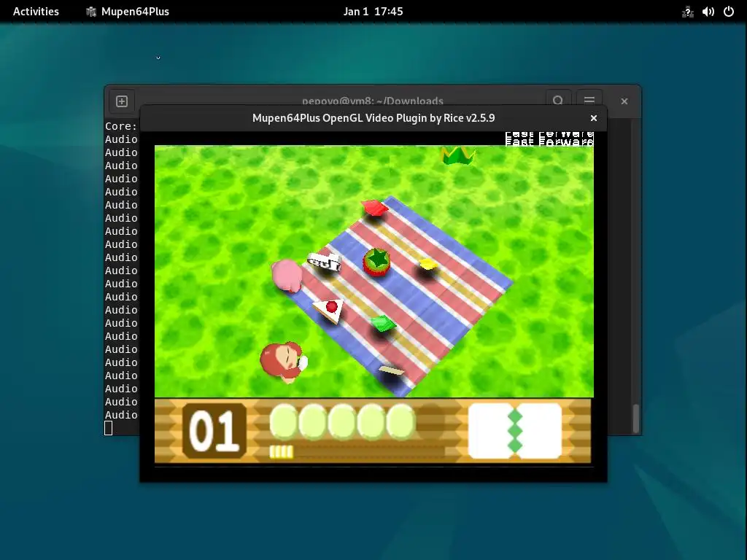Open the power menu icon in top bar

click(x=729, y=12)
